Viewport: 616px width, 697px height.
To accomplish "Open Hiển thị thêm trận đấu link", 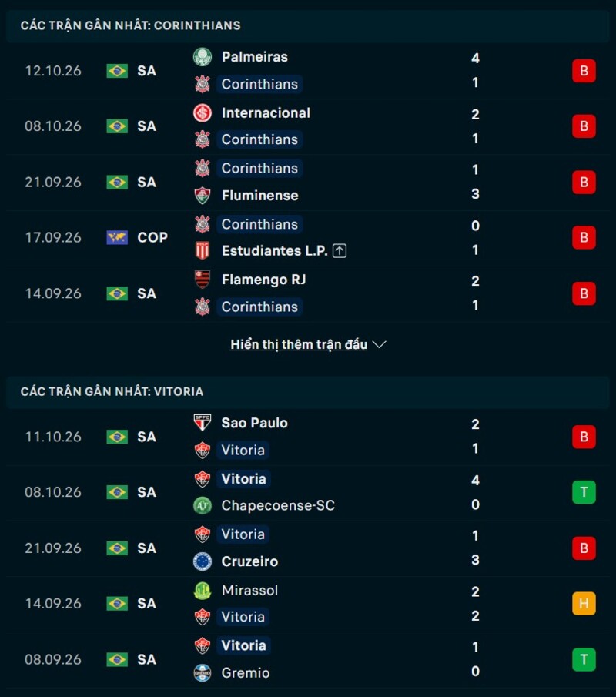I will click(x=299, y=344).
